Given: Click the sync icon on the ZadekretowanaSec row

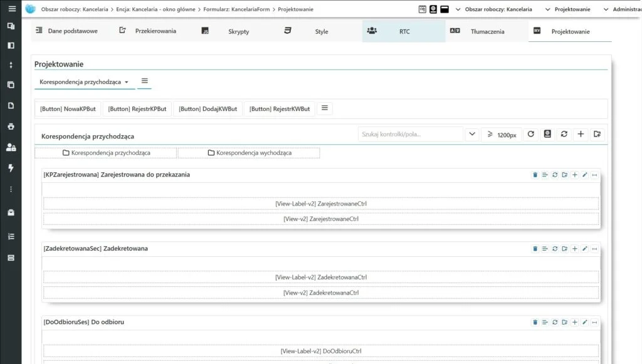Looking at the screenshot, I should 555,248.
